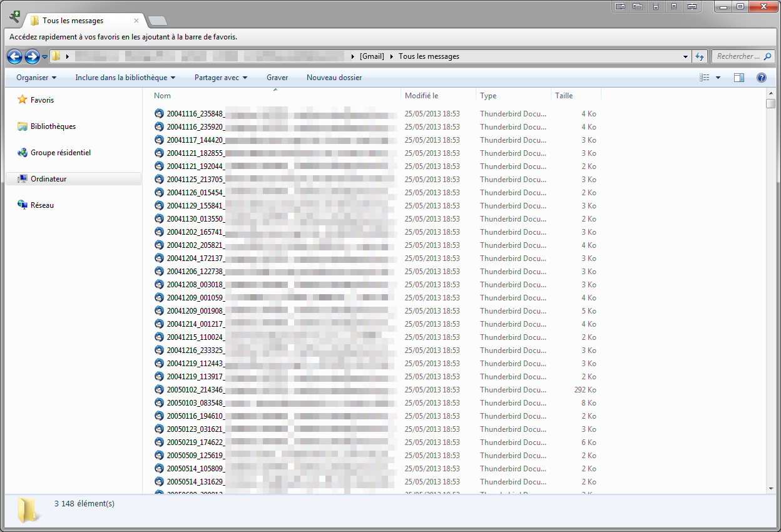The image size is (781, 532).
Task: Open the new tab button next to the tab
Action: click(x=157, y=21)
